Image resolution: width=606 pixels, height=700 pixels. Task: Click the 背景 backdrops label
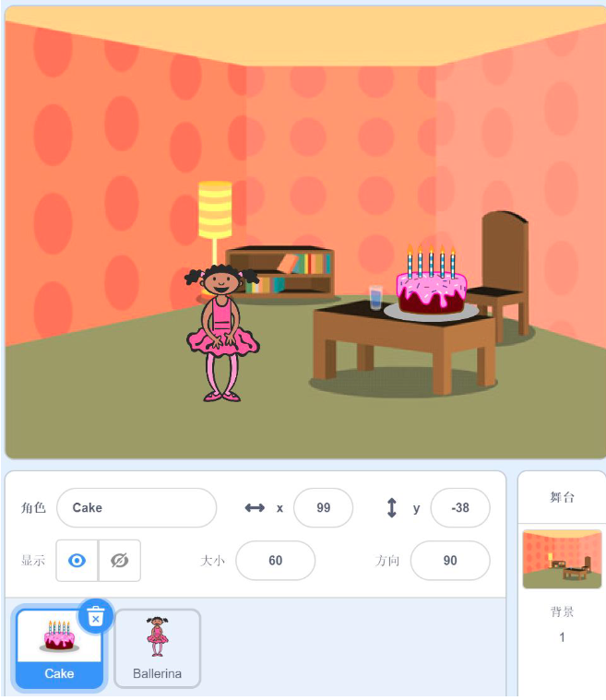[563, 611]
